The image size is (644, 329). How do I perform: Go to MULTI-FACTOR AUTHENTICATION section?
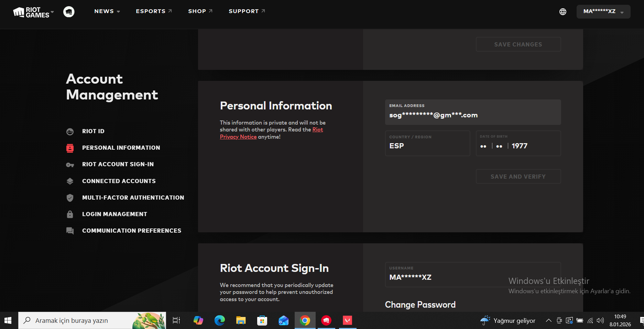click(133, 198)
